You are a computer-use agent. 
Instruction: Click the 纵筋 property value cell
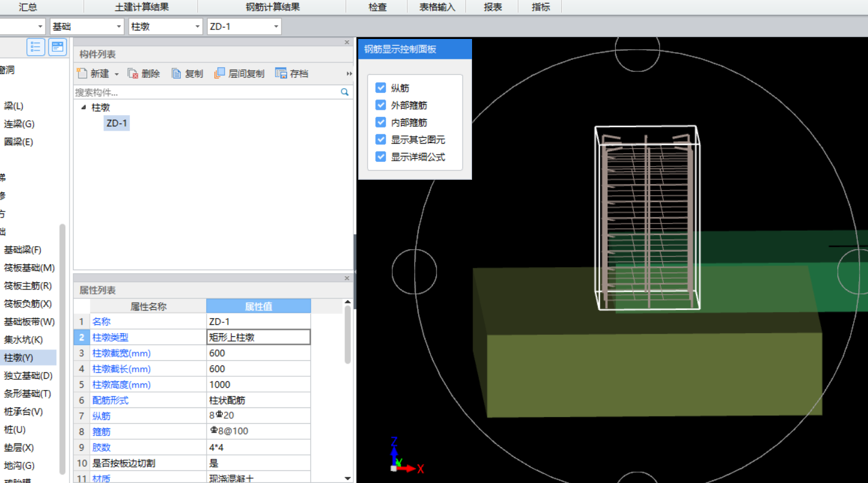[x=259, y=416]
